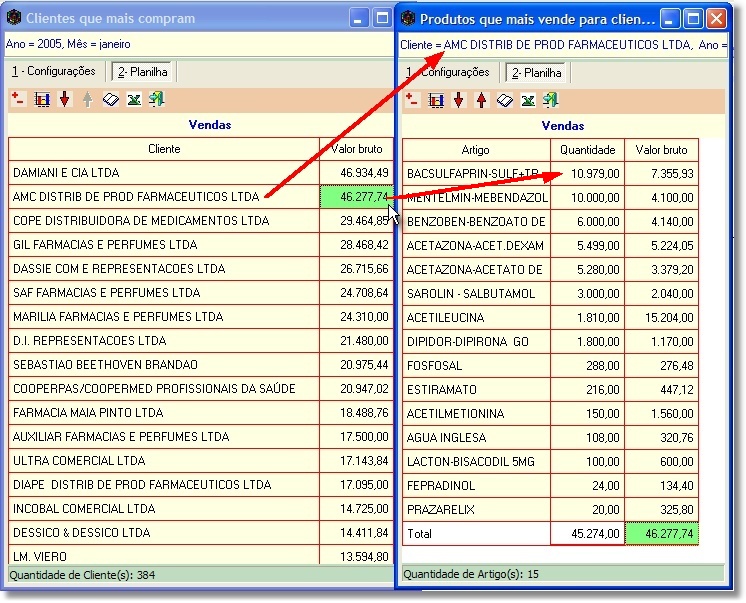Image resolution: width=746 pixels, height=603 pixels.
Task: Select INCOBAL COMERCIAL LTDA row
Action: (x=164, y=509)
